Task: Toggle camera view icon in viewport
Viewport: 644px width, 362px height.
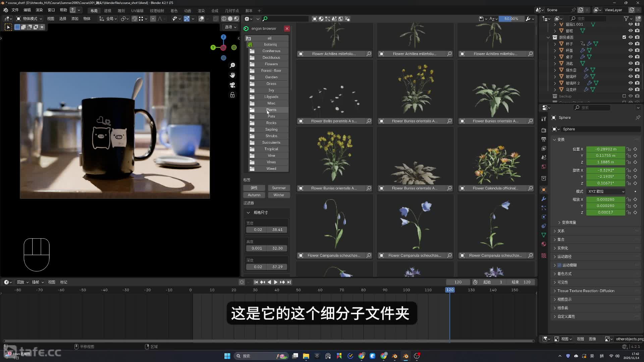Action: [232, 85]
